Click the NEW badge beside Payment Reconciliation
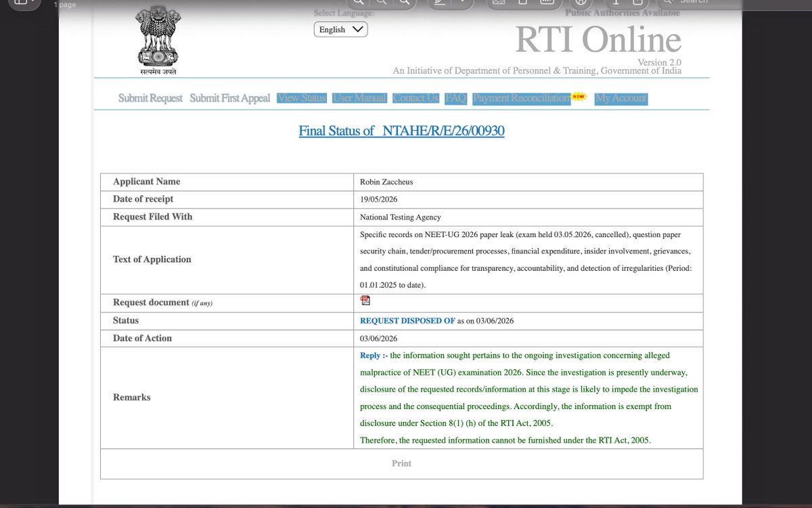Viewport: 812px width, 508px height. [x=579, y=97]
